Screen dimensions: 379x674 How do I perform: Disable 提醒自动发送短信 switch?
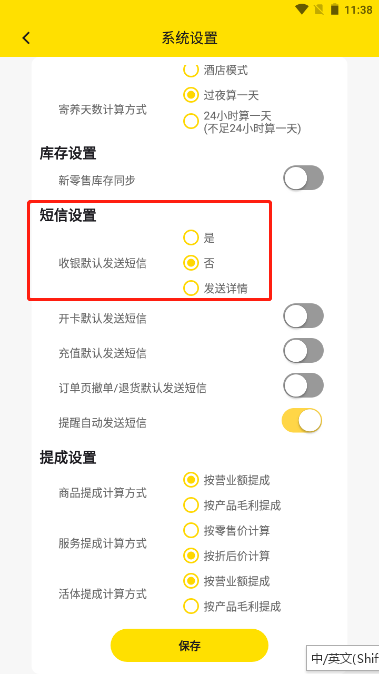(302, 420)
